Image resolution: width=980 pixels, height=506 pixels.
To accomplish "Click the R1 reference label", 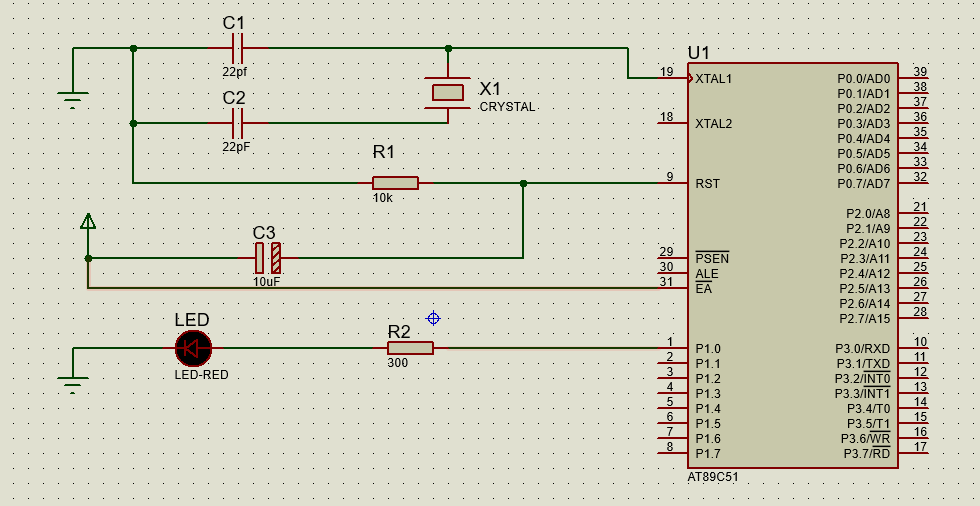I will pyautogui.click(x=384, y=152).
